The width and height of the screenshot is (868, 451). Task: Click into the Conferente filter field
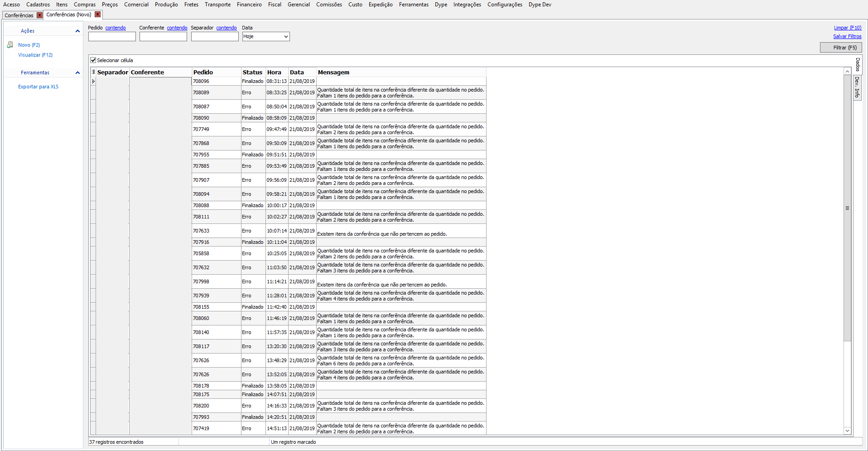(x=163, y=37)
